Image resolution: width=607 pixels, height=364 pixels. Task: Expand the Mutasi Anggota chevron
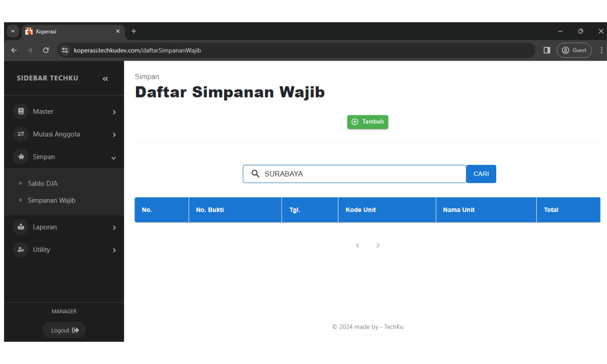[114, 134]
